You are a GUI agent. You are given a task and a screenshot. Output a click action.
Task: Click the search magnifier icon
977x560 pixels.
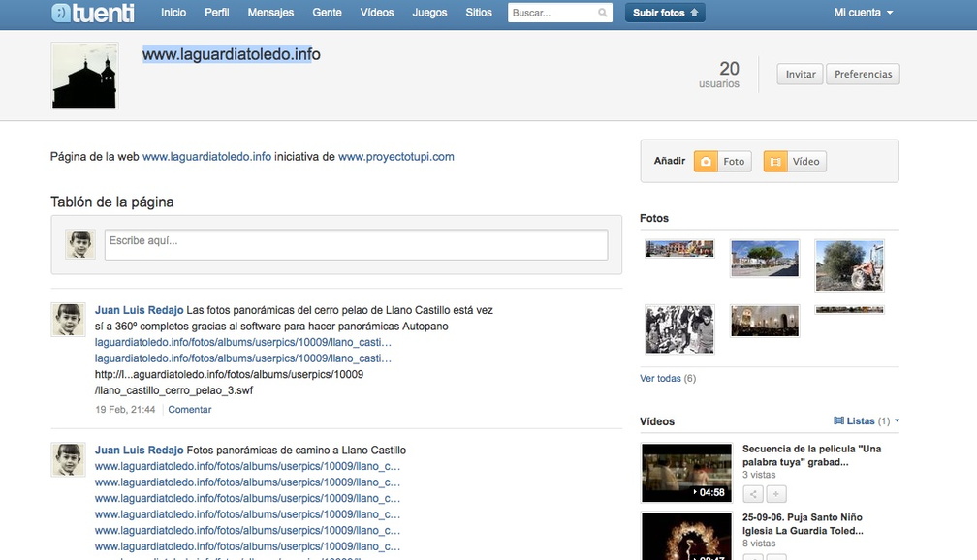[603, 13]
